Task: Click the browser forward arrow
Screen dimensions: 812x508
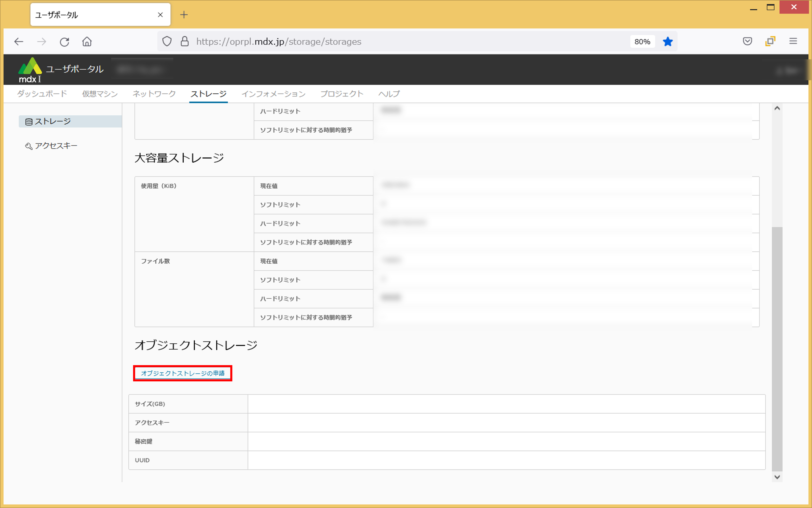Action: click(42, 42)
